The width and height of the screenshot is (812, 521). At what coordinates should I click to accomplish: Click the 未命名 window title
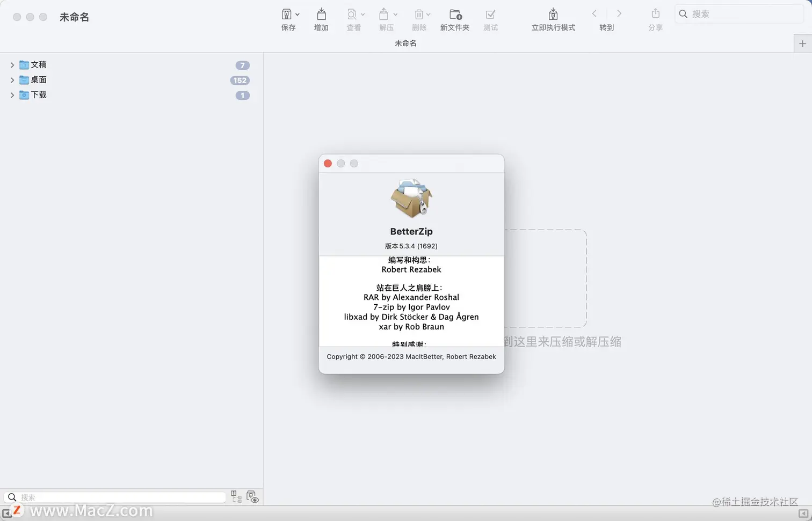tap(74, 17)
